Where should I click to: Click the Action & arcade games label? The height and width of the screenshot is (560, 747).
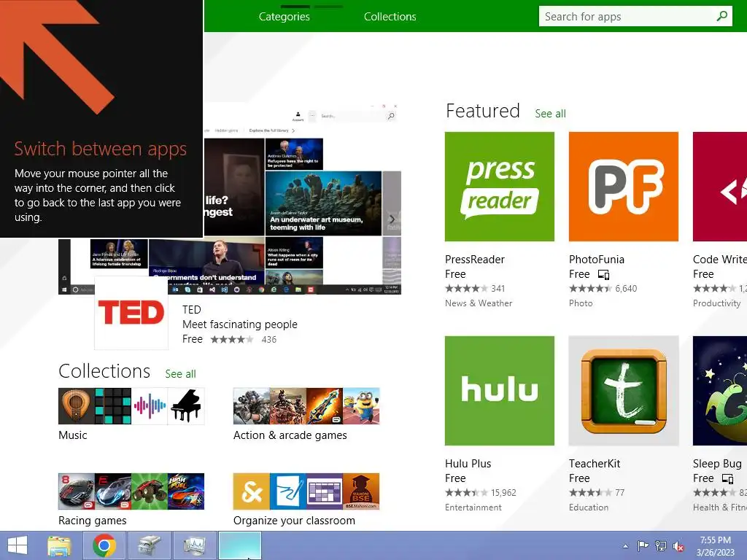click(290, 435)
